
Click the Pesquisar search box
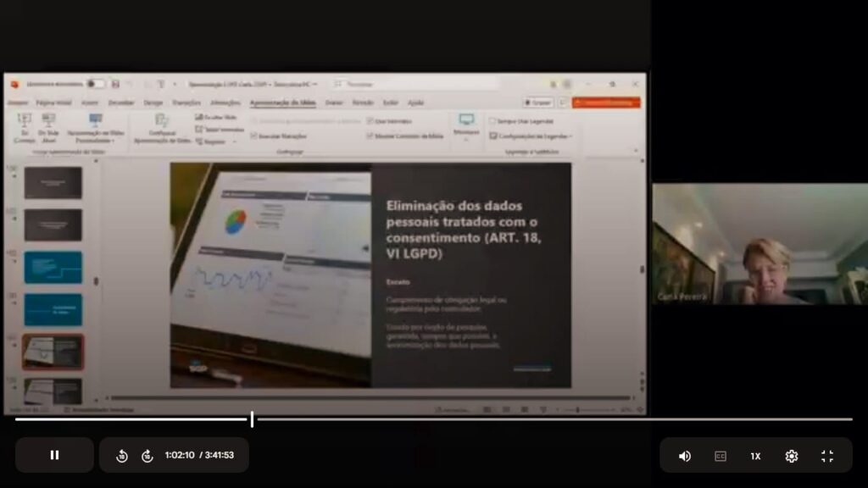click(415, 84)
